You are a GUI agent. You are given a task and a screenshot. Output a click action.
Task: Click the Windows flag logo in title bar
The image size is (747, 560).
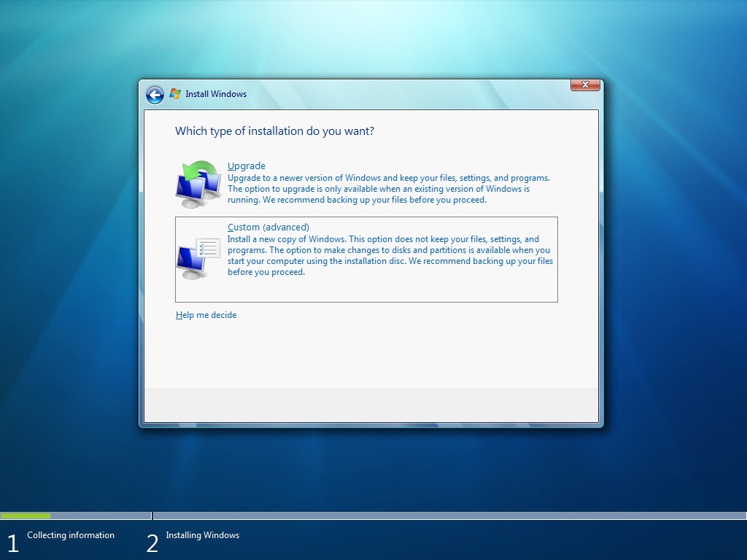pos(175,94)
